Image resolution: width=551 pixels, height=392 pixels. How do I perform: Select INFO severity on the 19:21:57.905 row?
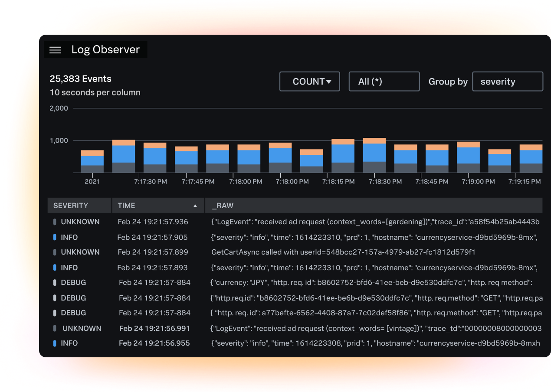(x=69, y=237)
